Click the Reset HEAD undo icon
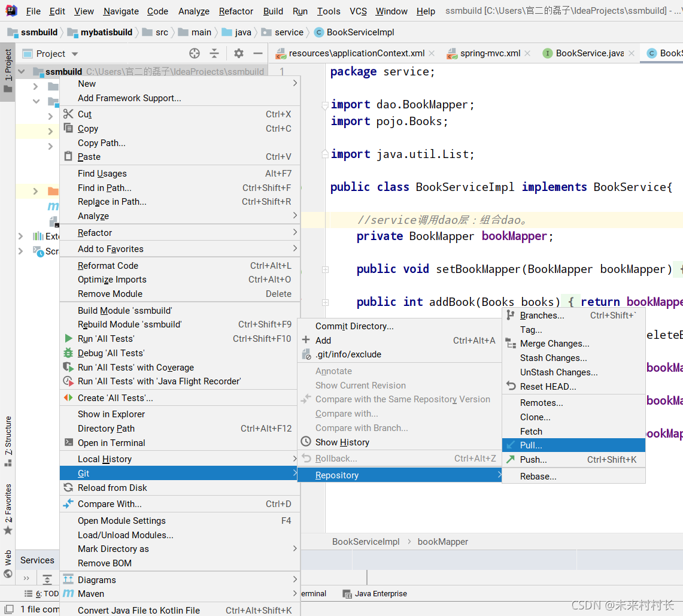 coord(511,386)
